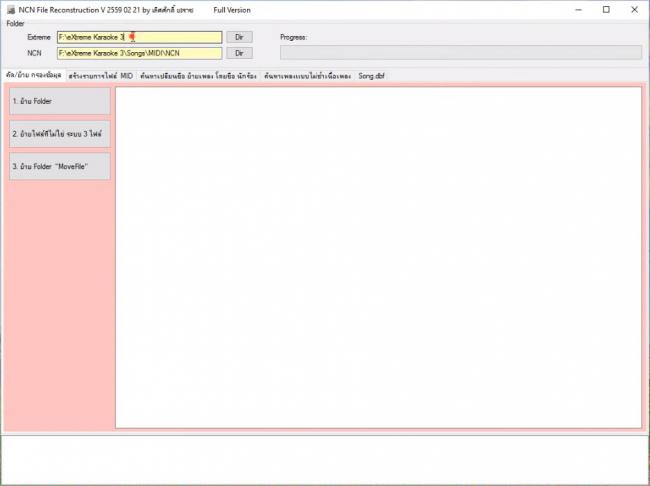Viewport: 650px width, 486px height.
Task: Click the "Full Version" text in the title bar
Action: pyautogui.click(x=232, y=10)
